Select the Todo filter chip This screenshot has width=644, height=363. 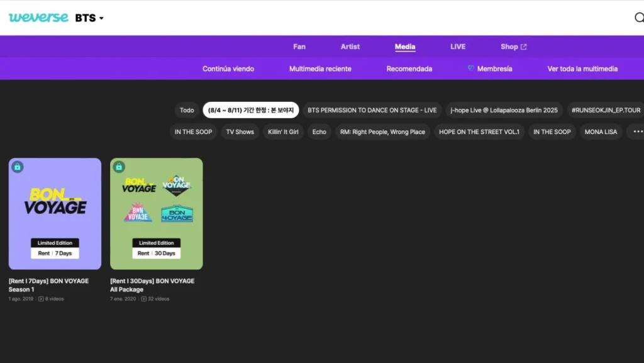pyautogui.click(x=186, y=110)
